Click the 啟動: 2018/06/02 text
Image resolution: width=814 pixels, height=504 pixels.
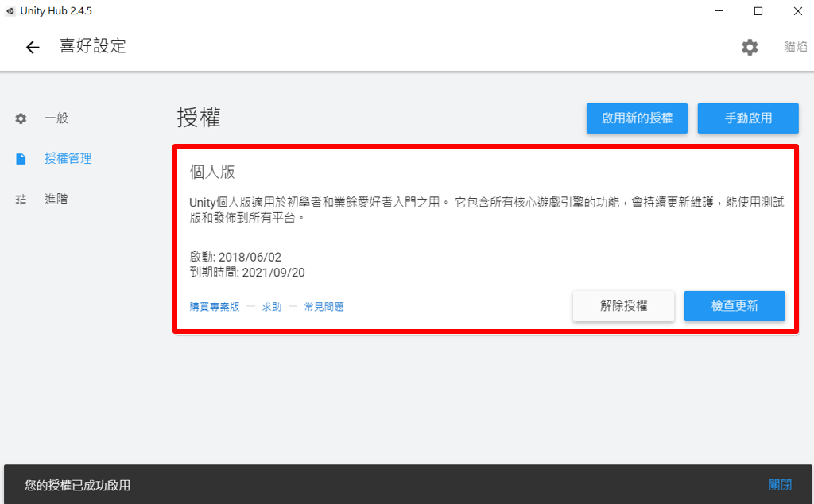coord(235,257)
